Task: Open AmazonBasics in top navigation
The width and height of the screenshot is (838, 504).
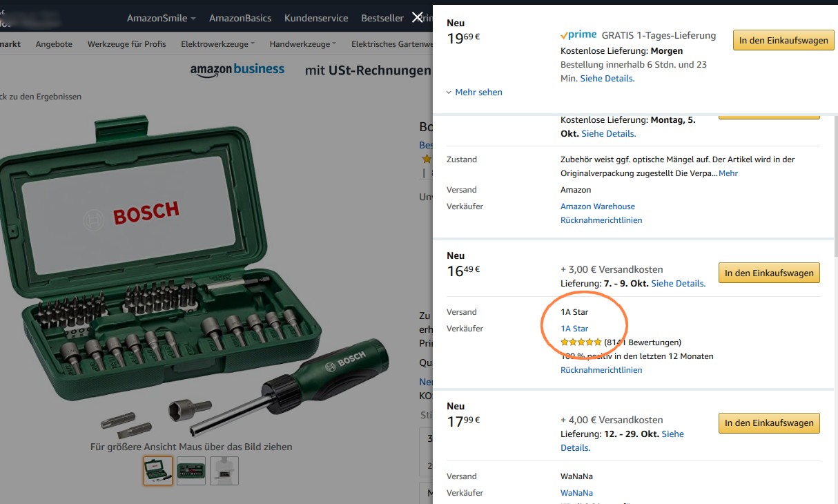Action: 240,18
